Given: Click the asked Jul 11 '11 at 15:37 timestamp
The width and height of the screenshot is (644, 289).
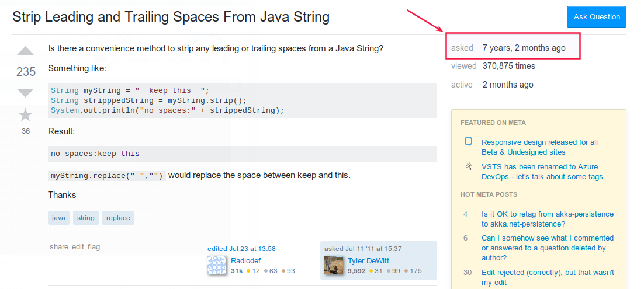Looking at the screenshot, I should 363,249.
